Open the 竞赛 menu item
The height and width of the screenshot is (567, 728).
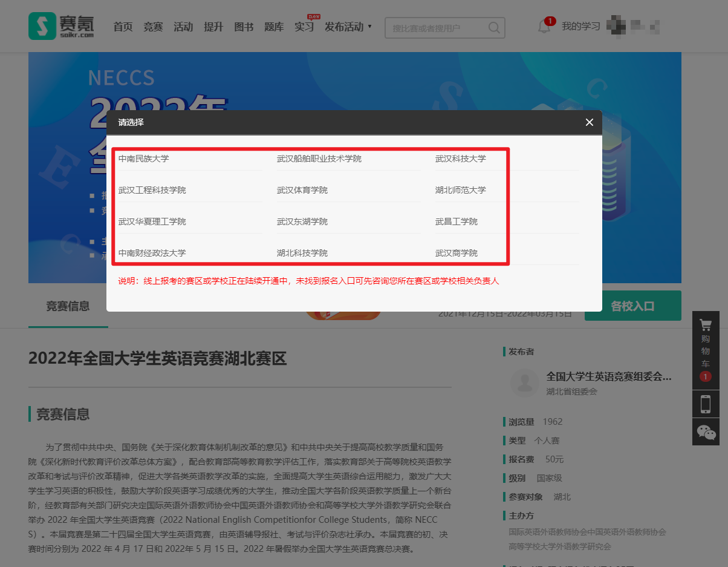[x=153, y=27]
